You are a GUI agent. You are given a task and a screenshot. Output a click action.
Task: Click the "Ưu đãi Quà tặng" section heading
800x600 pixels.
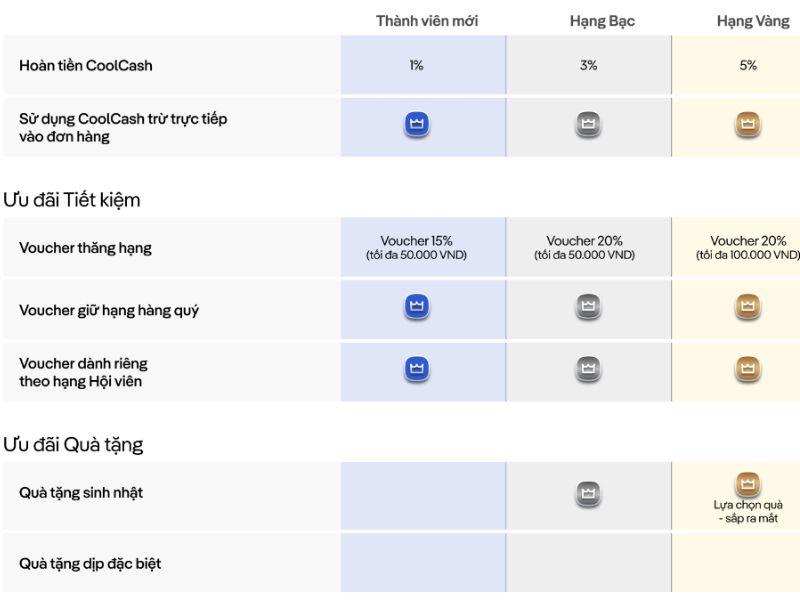(73, 444)
